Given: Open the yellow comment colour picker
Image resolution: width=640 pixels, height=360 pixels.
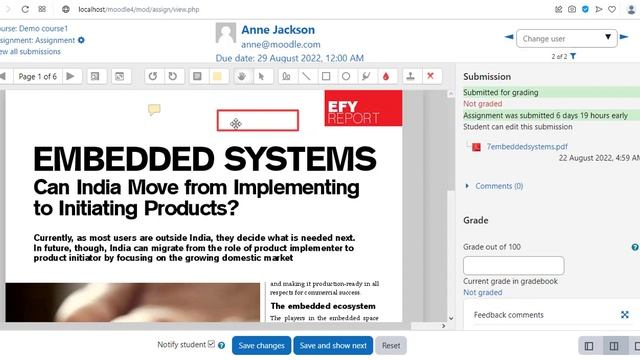Looking at the screenshot, I should 218,76.
